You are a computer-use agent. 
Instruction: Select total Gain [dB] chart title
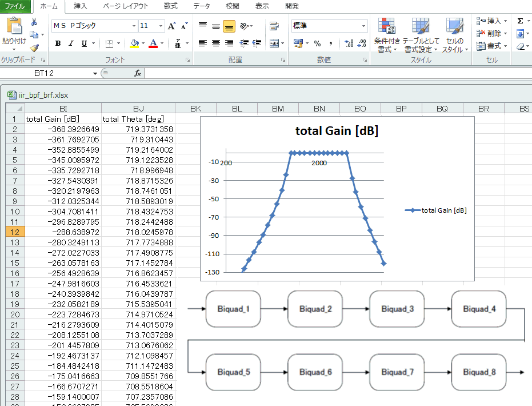point(337,131)
